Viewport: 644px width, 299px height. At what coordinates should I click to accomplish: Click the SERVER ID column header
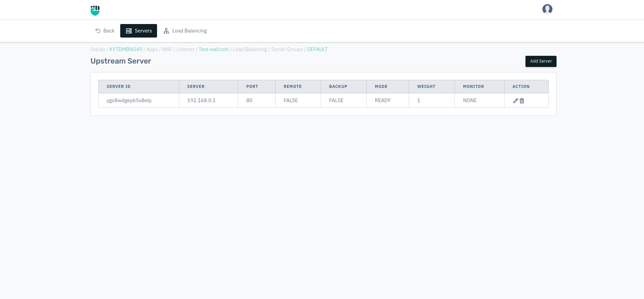click(139, 87)
